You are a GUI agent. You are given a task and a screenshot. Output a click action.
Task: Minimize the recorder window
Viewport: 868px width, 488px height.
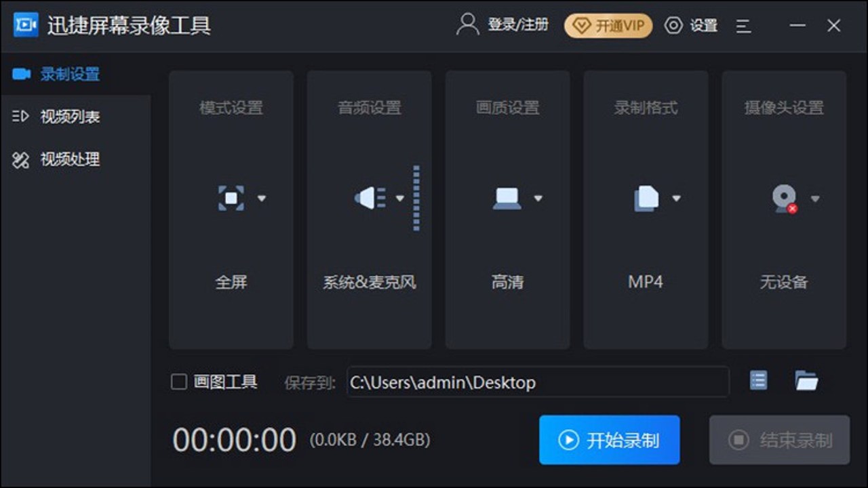click(x=797, y=26)
